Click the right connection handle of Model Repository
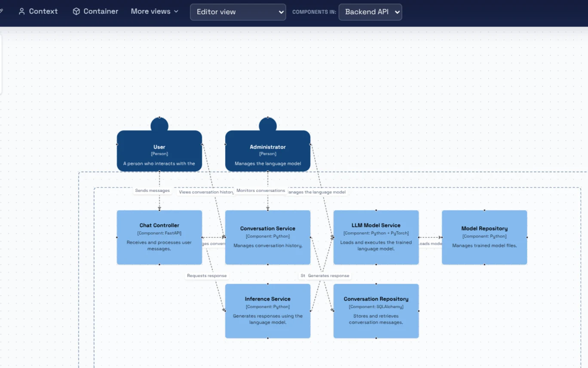Image resolution: width=588 pixels, height=368 pixels. [527, 237]
